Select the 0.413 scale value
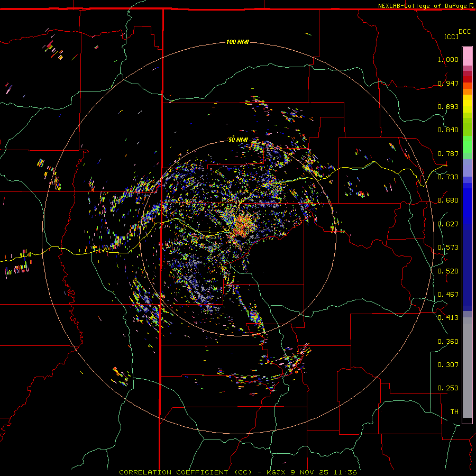 pos(448,318)
